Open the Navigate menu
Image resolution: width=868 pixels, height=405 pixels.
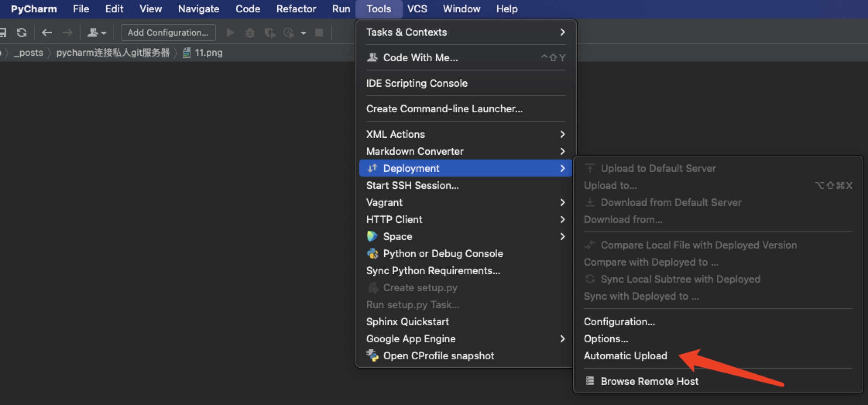pos(199,9)
